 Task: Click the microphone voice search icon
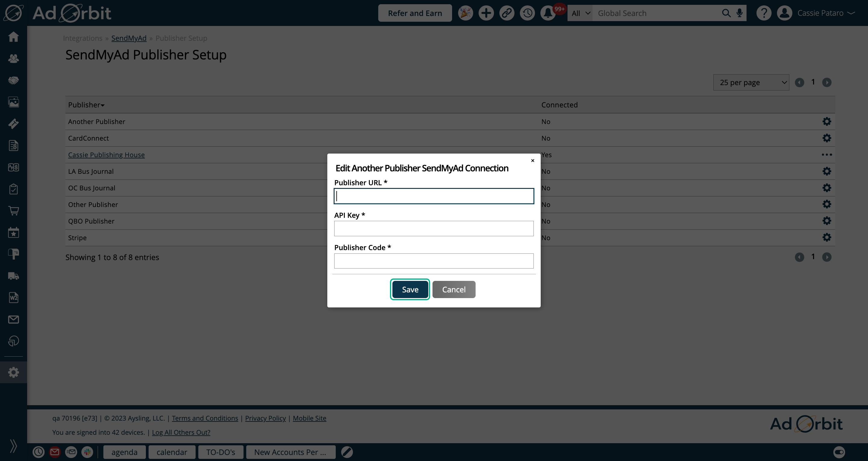coord(739,13)
